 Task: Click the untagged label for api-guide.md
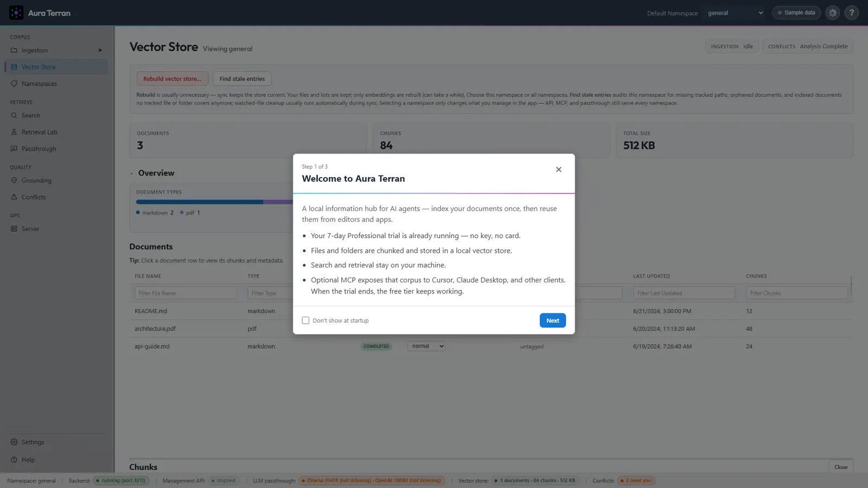click(x=532, y=346)
